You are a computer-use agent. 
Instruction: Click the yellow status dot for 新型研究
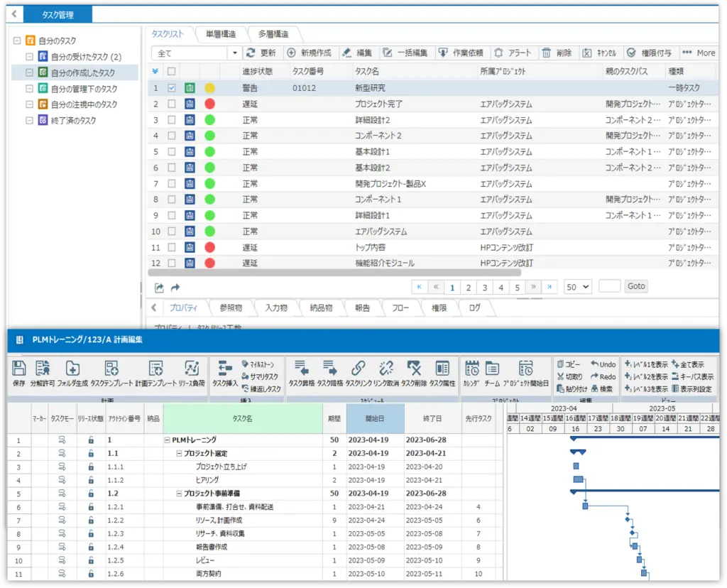coord(209,87)
